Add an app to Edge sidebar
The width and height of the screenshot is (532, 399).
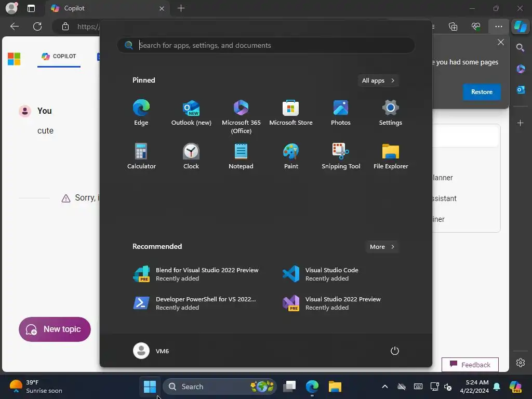click(520, 123)
